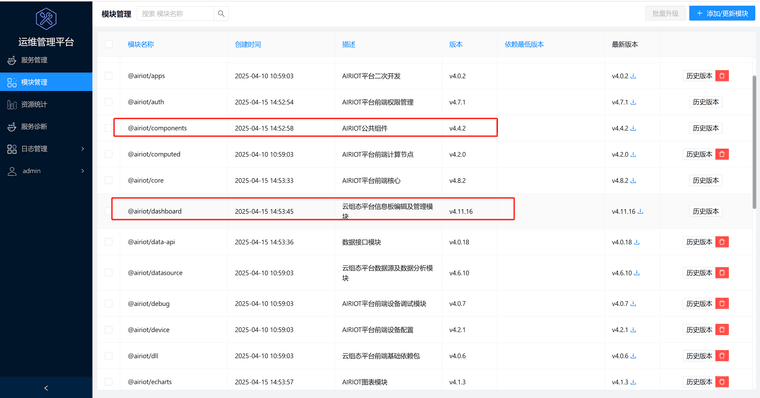This screenshot has width=760, height=398.
Task: Expand the admin user menu chevron
Action: (82, 171)
